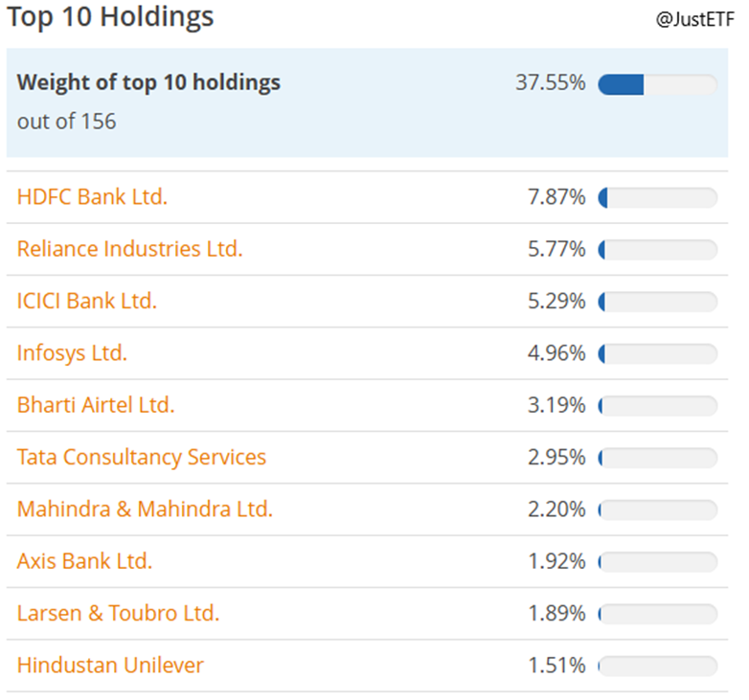Select the Axis Bank Ltd. link
The height and width of the screenshot is (700, 749).
(x=84, y=560)
